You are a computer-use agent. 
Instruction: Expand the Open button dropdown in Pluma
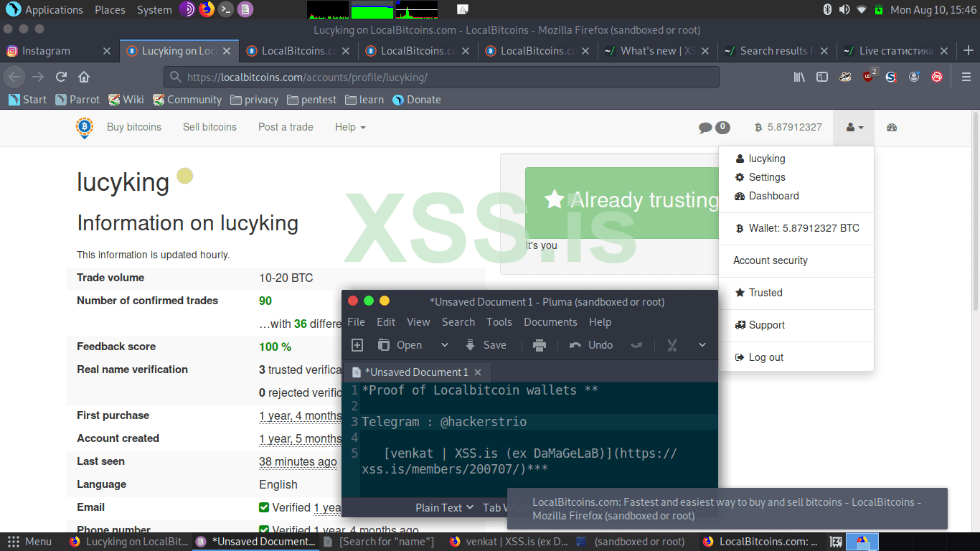click(x=443, y=345)
